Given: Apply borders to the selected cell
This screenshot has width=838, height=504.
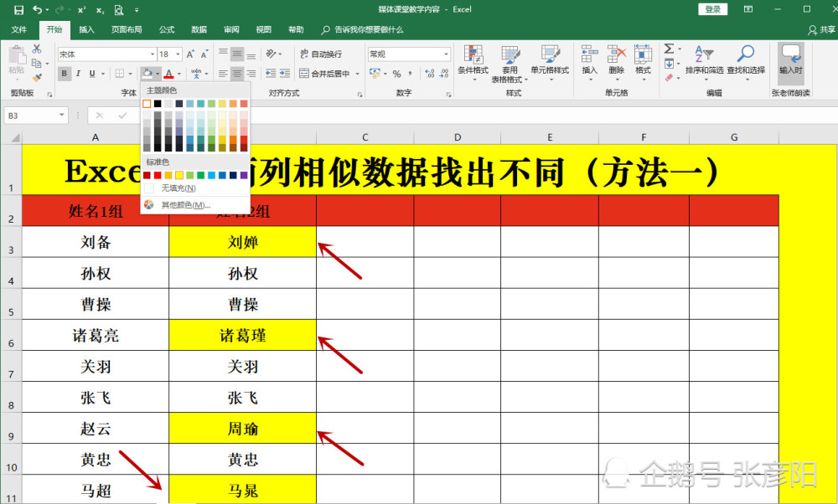Looking at the screenshot, I should [x=120, y=73].
